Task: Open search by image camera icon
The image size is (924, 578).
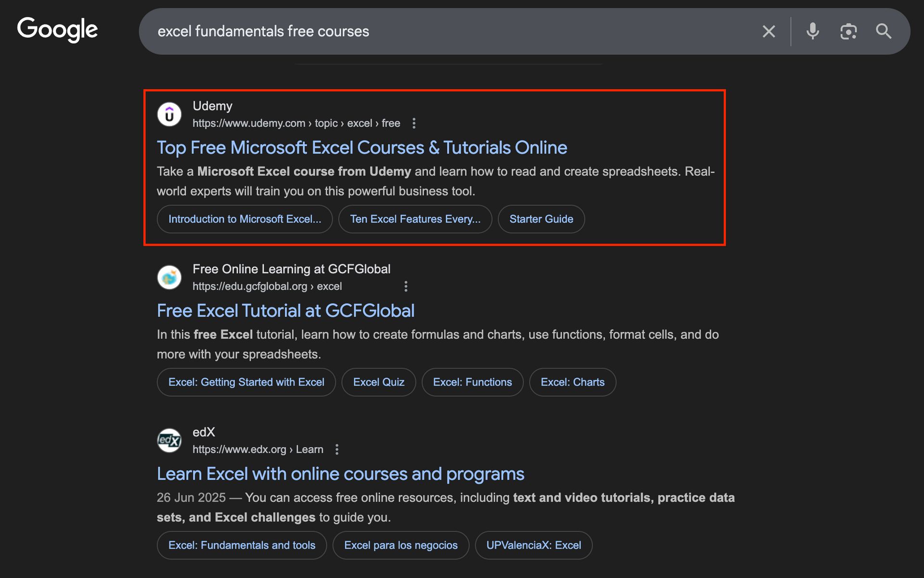Action: [848, 32]
